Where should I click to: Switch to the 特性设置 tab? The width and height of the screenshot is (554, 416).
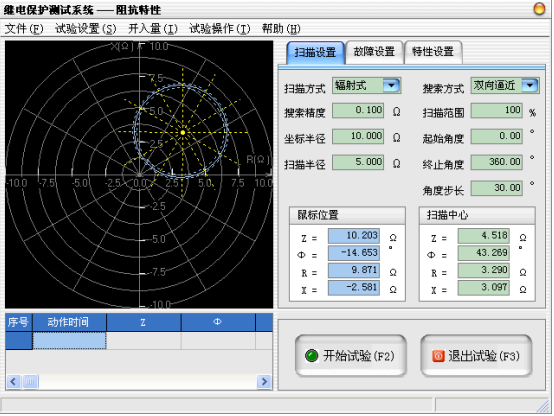[x=433, y=52]
